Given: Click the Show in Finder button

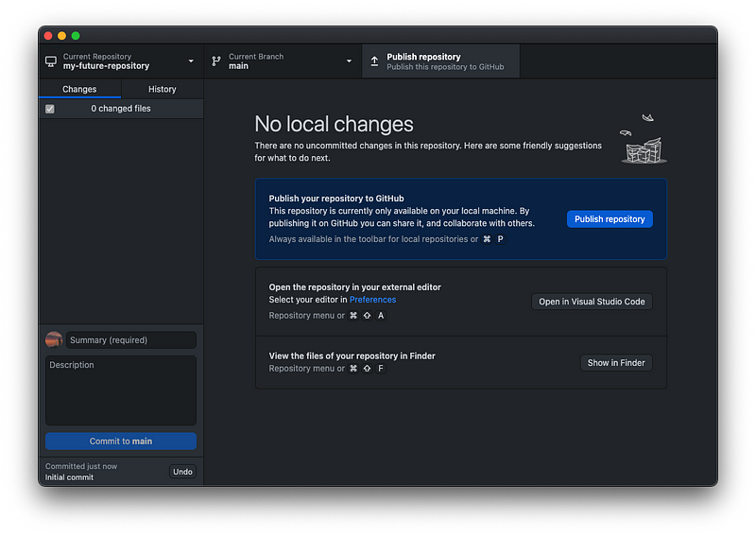Looking at the screenshot, I should pos(616,363).
